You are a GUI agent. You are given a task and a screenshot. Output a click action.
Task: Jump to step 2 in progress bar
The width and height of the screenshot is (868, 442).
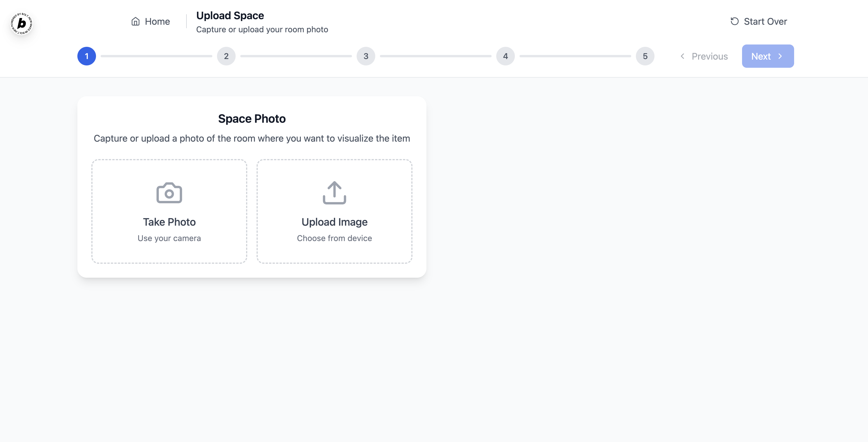click(226, 56)
